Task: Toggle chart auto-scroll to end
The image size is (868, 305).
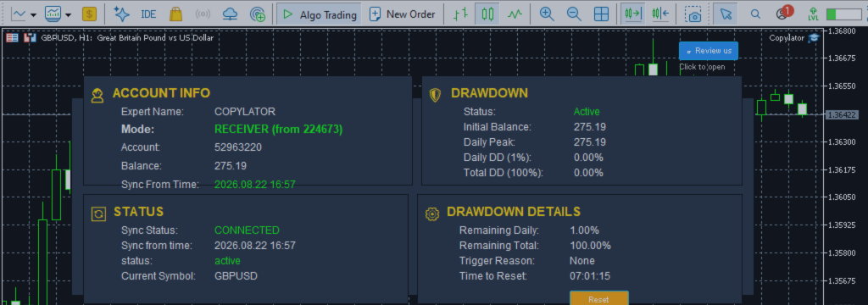Action: click(x=632, y=14)
